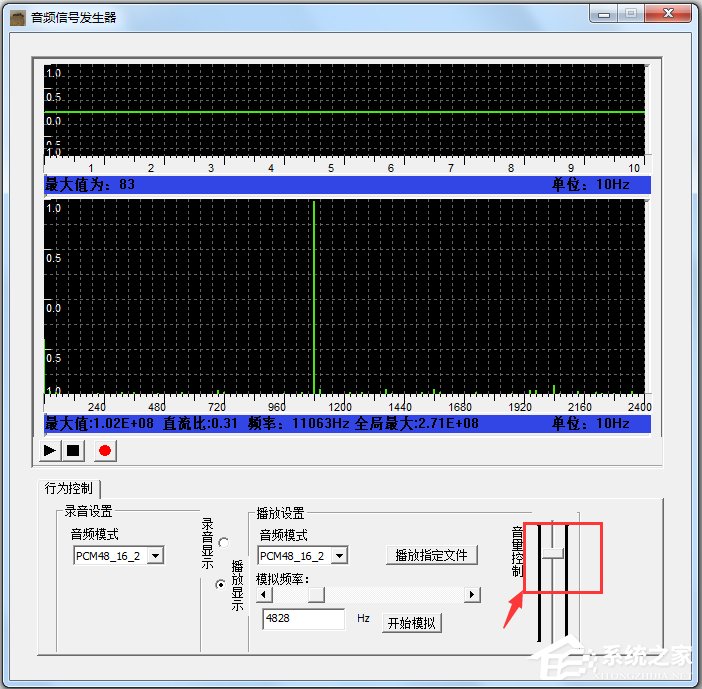Minimize the 音频信号发生器 window
The width and height of the screenshot is (702, 689).
coord(602,14)
